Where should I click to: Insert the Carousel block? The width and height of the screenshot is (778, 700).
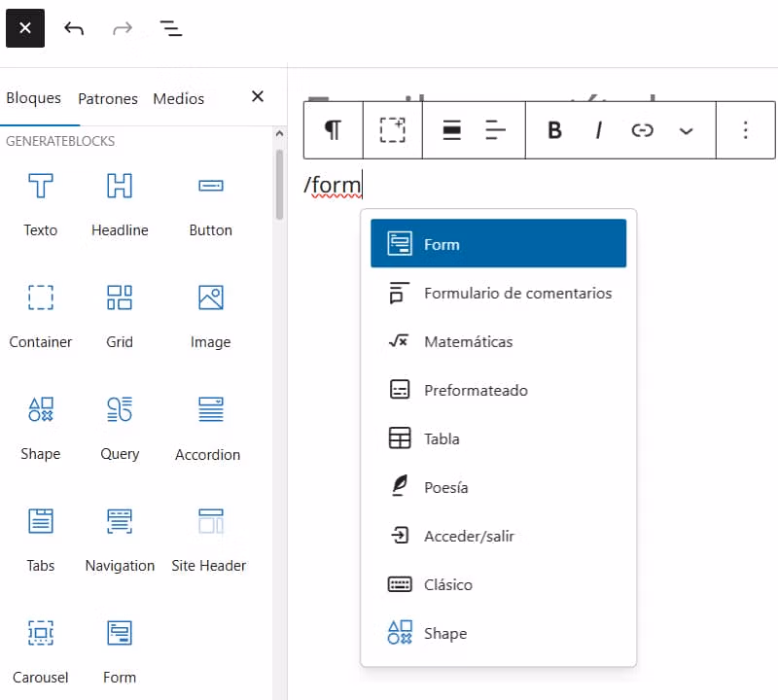41,652
